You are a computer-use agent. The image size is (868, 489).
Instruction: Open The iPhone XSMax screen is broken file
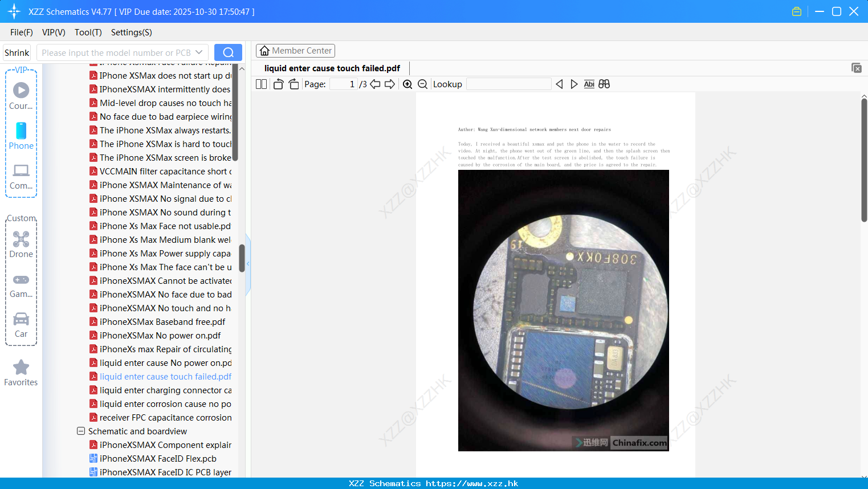(161, 158)
